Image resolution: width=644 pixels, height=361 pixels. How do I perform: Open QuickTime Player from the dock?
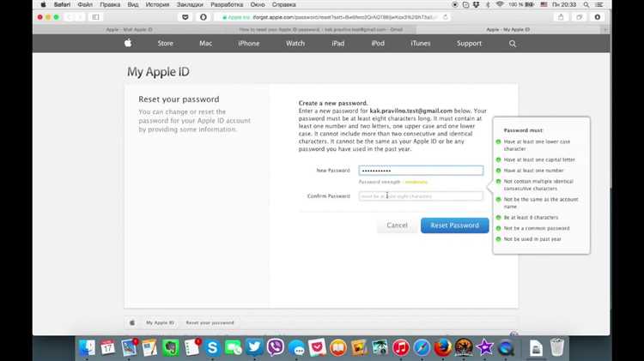pos(506,347)
